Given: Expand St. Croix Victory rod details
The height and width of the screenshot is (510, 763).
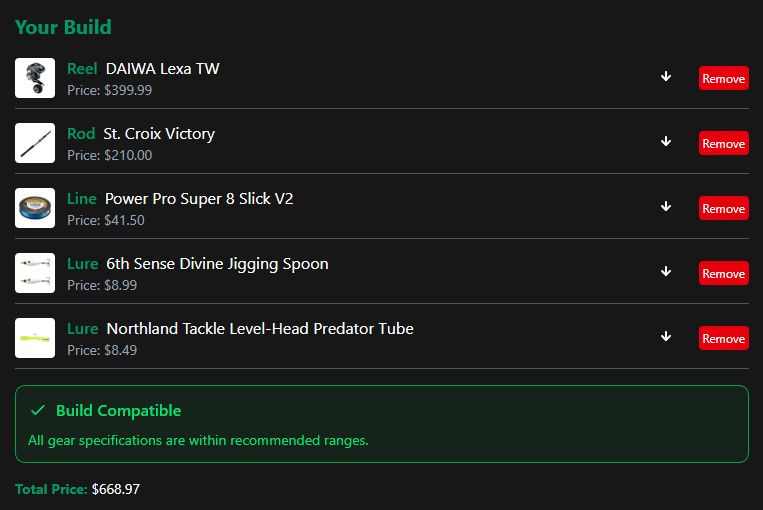Looking at the screenshot, I should [666, 142].
